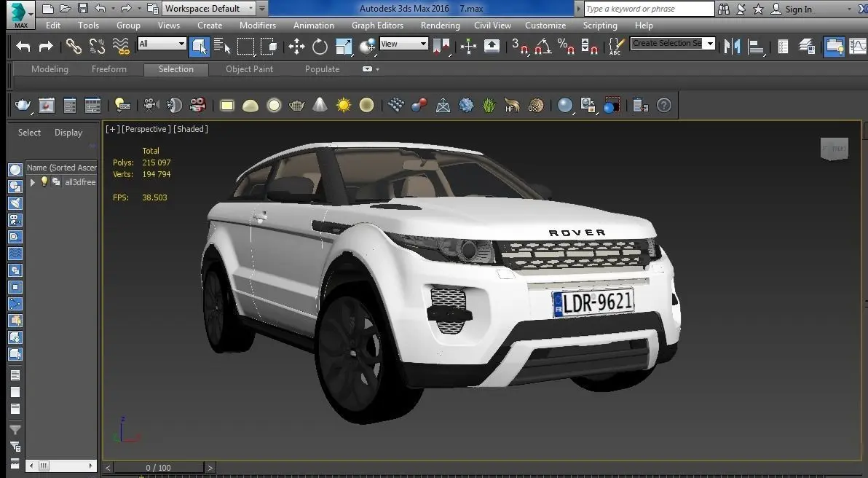
Task: Click the Bind to Space Warp icon
Action: point(121,46)
